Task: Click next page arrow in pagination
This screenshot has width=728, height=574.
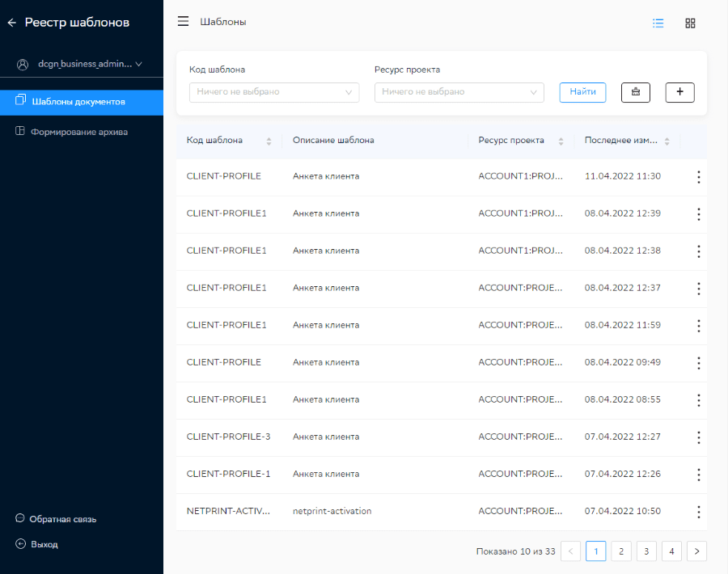Action: click(696, 551)
